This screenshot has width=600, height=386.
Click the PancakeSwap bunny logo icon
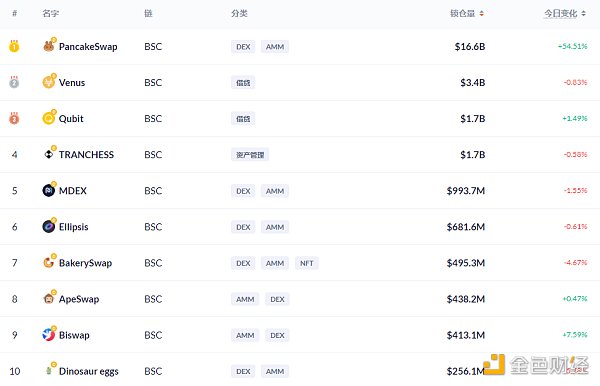pos(49,46)
